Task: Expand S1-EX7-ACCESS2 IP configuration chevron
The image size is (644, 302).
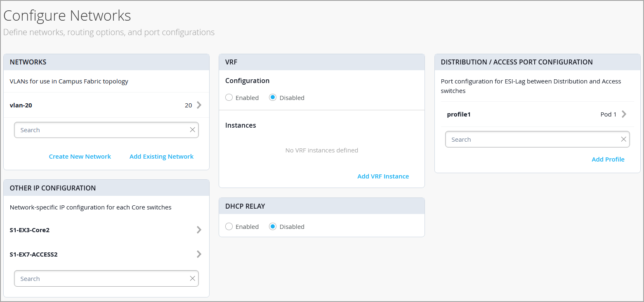Action: click(x=199, y=254)
